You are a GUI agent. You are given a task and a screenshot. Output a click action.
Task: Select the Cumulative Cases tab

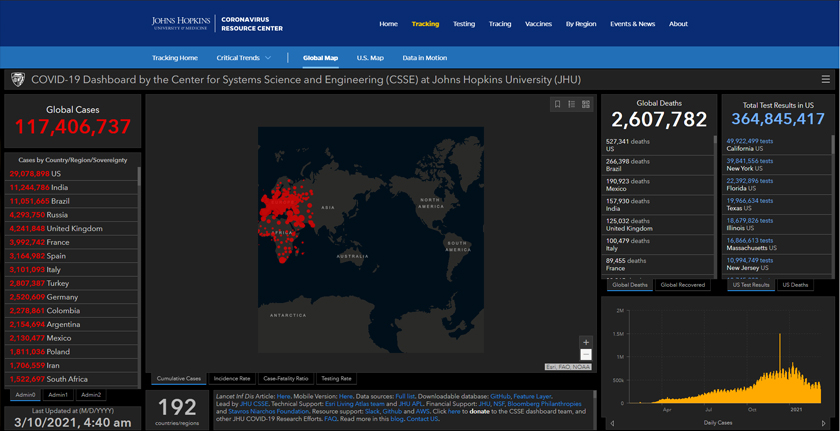(x=179, y=379)
